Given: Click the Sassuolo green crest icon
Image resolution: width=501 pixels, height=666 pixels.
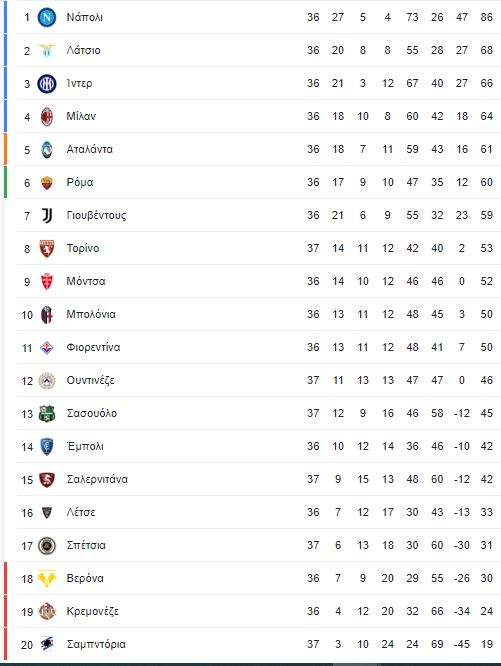Looking at the screenshot, I should pos(47,414).
